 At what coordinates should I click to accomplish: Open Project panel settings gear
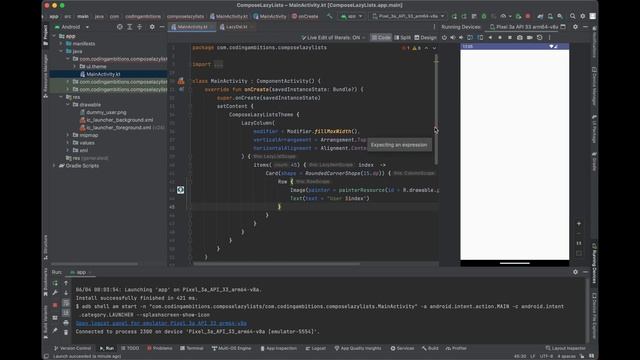152,27
